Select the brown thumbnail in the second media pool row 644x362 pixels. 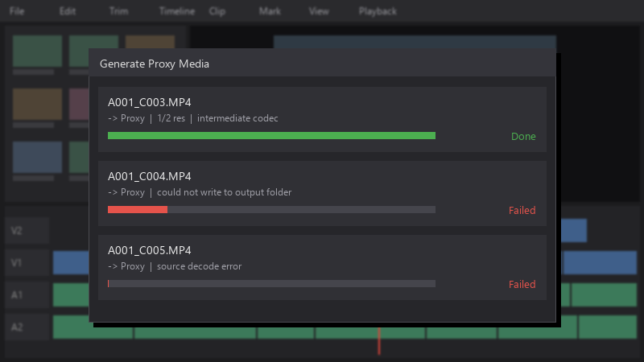click(37, 104)
